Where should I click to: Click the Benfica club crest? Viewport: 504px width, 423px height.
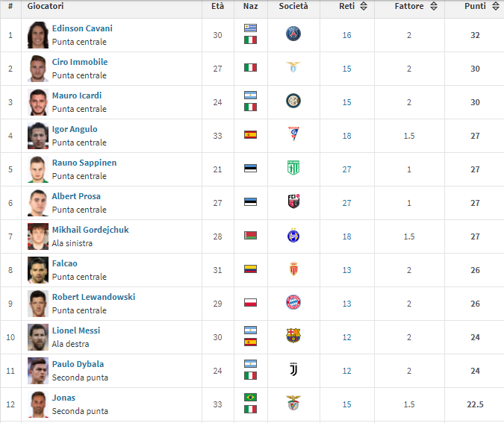coord(293,403)
